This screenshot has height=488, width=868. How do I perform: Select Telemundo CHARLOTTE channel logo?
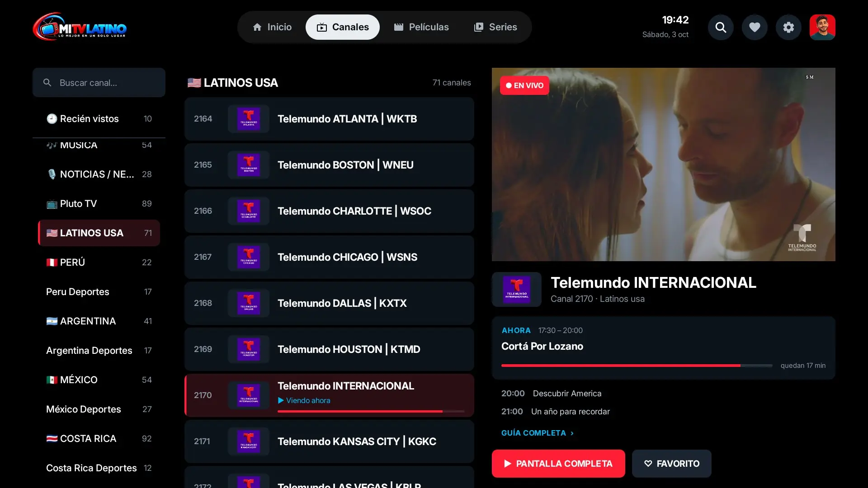[249, 211]
